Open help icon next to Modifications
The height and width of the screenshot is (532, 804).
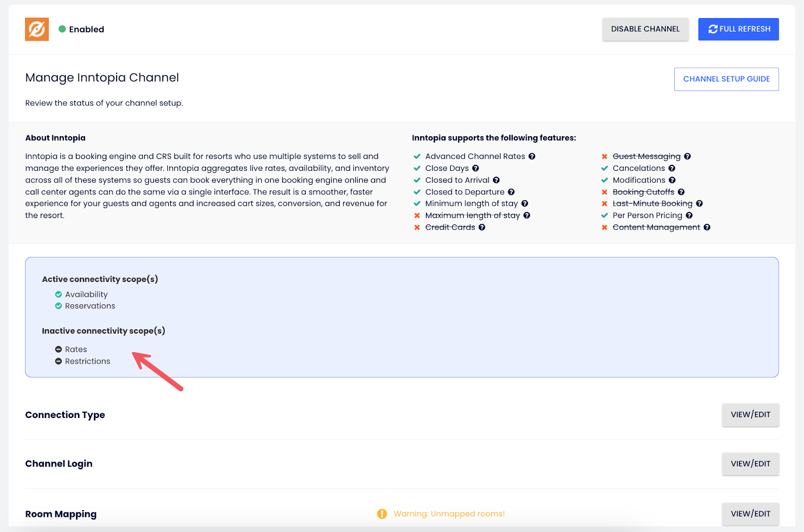(x=672, y=180)
